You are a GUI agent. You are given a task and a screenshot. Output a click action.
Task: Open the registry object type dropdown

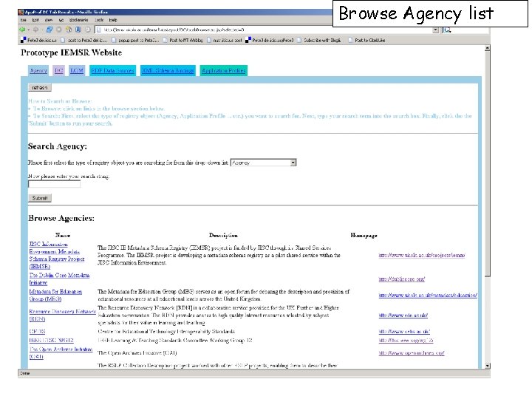point(263,163)
